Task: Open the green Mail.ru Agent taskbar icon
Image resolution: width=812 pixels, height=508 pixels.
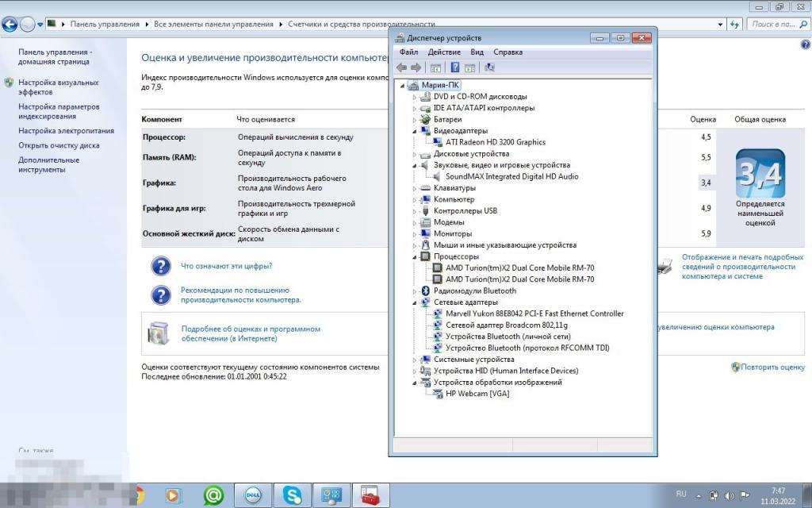Action: (x=213, y=495)
